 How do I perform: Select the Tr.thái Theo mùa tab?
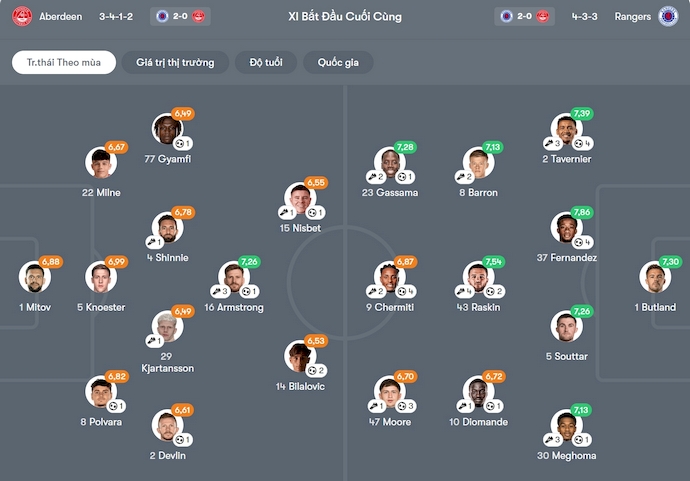(63, 62)
